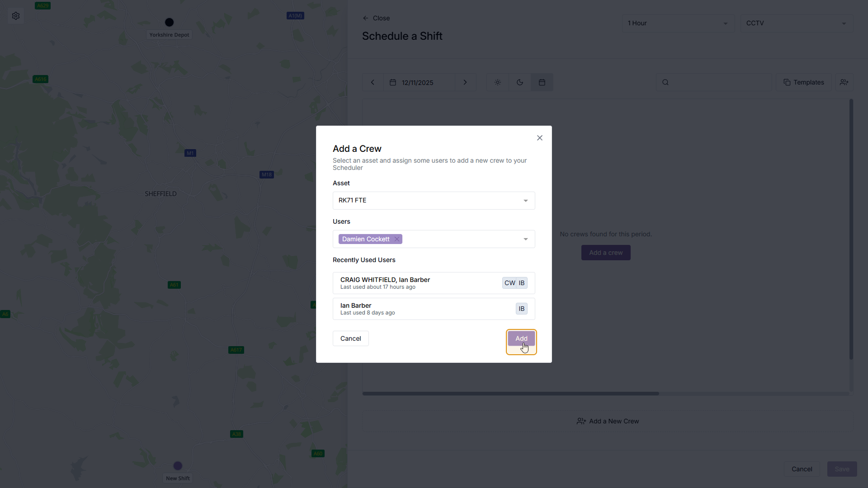Select recent crew CRAIG WHITFIELD, Ian Barber
The width and height of the screenshot is (868, 488).
tap(434, 283)
